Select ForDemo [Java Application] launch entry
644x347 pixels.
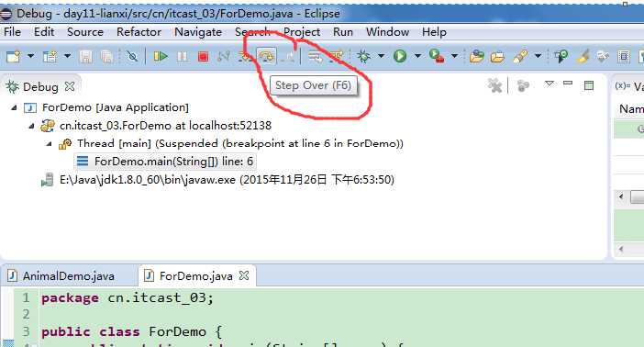click(x=116, y=107)
